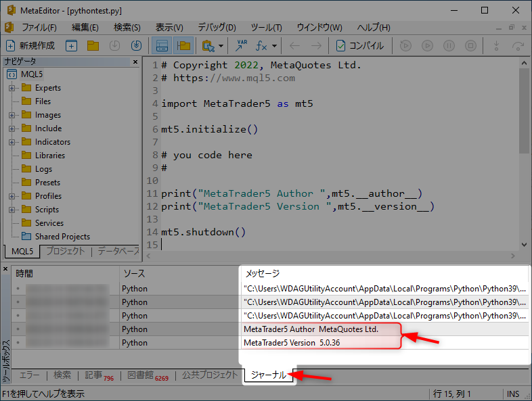The width and height of the screenshot is (532, 401).
Task: Click the 時間 column header
Action: tap(65, 274)
